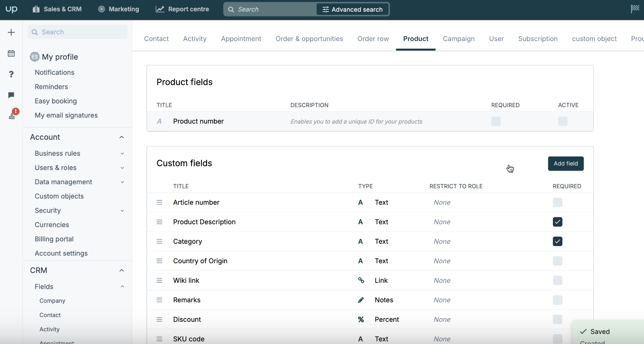Image resolution: width=644 pixels, height=344 pixels.
Task: Click the plus icon in left sidebar
Action: tap(11, 32)
